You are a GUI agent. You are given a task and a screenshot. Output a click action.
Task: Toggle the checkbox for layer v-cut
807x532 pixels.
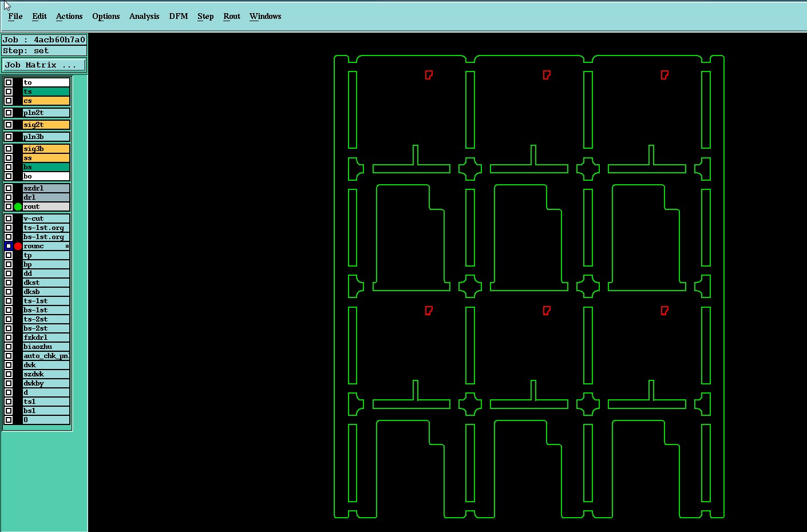[9, 219]
